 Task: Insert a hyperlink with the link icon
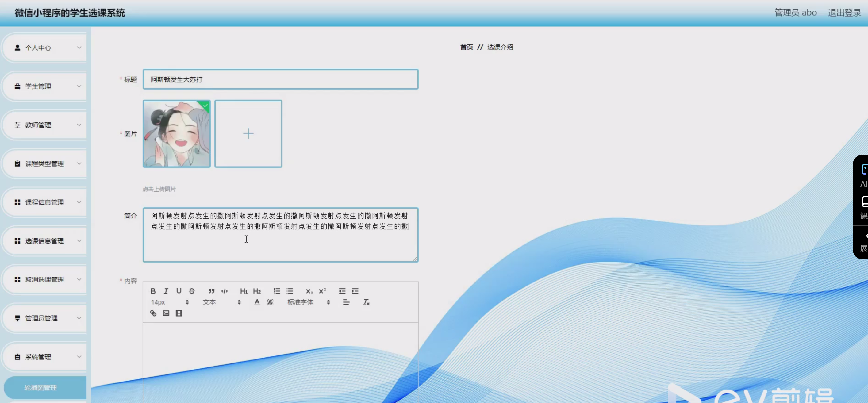[153, 313]
